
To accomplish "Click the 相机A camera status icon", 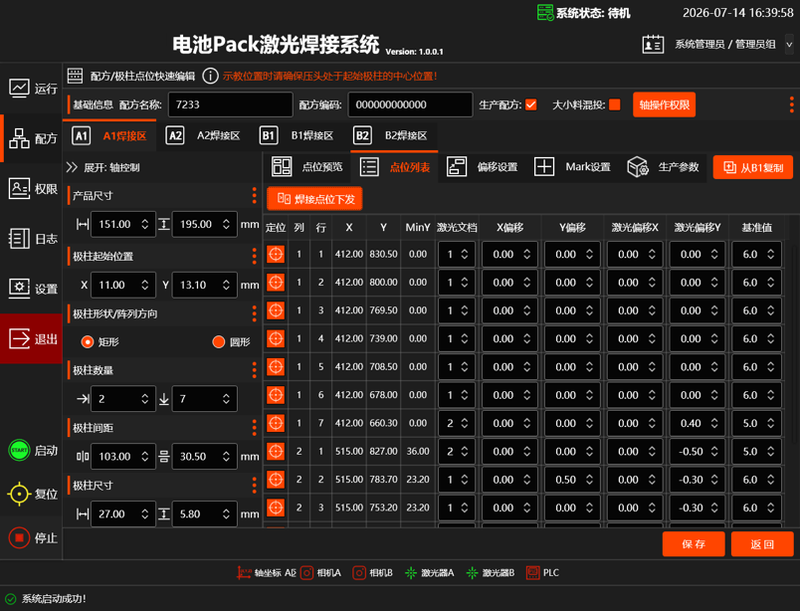I will 307,573.
